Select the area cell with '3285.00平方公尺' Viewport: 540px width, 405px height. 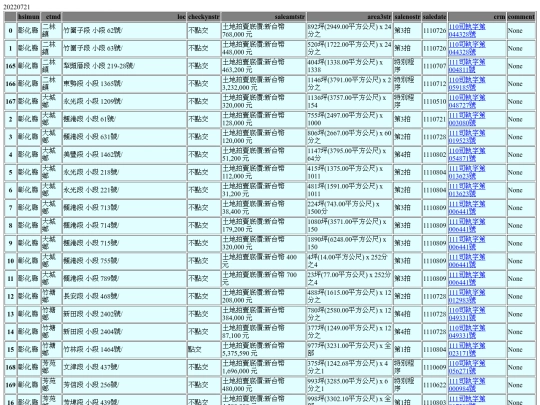[x=350, y=385]
